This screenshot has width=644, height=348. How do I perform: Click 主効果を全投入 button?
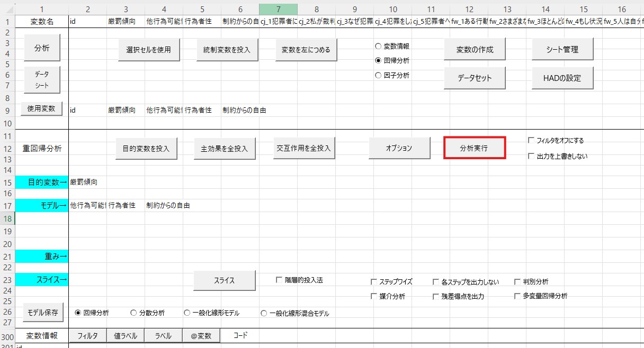tap(225, 149)
